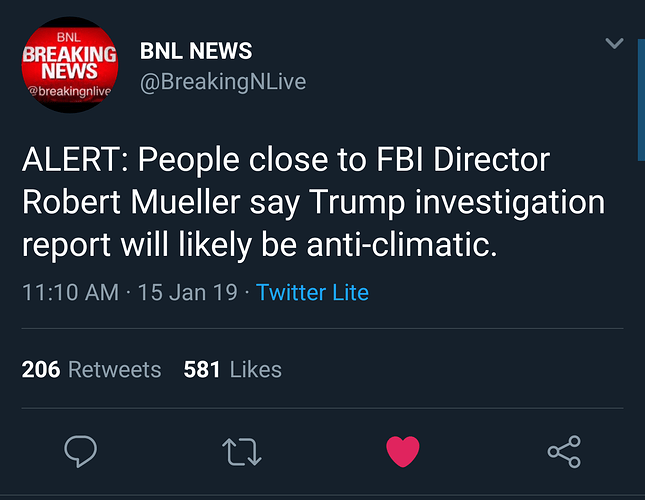Click the Likes label text
The width and height of the screenshot is (645, 500).
[255, 369]
